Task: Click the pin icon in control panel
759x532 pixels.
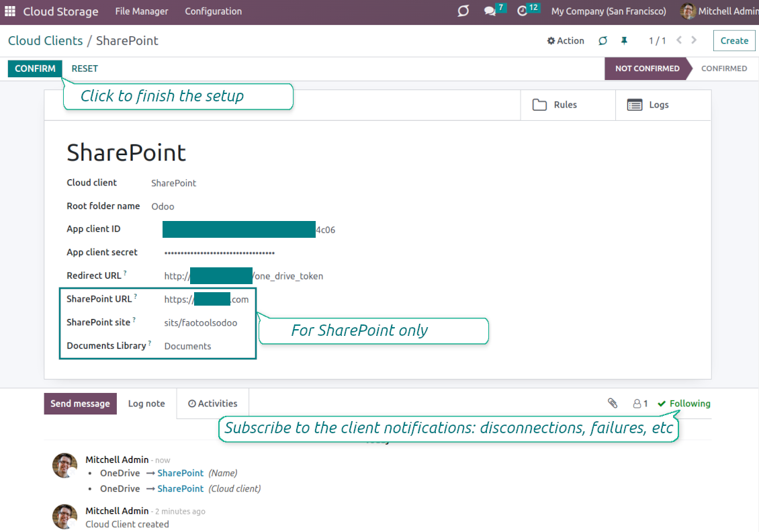Action: click(x=625, y=41)
